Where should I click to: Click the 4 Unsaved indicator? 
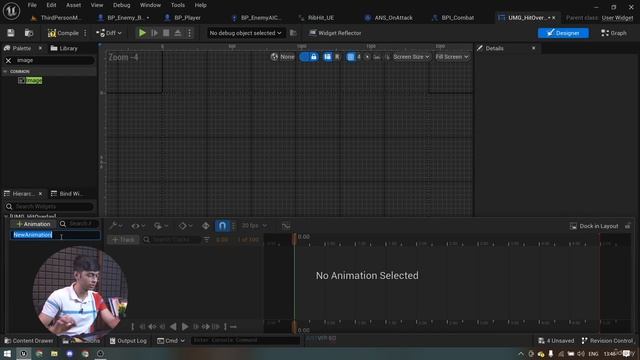click(x=556, y=340)
